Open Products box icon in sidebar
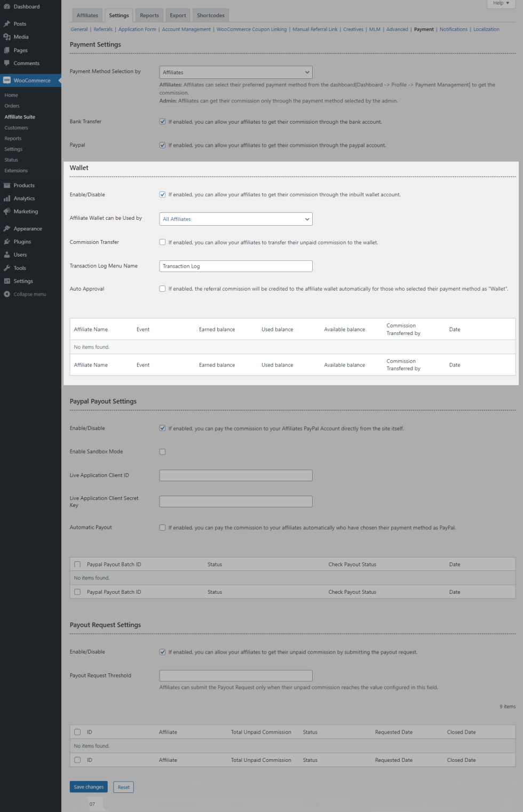The width and height of the screenshot is (523, 812). (x=7, y=186)
